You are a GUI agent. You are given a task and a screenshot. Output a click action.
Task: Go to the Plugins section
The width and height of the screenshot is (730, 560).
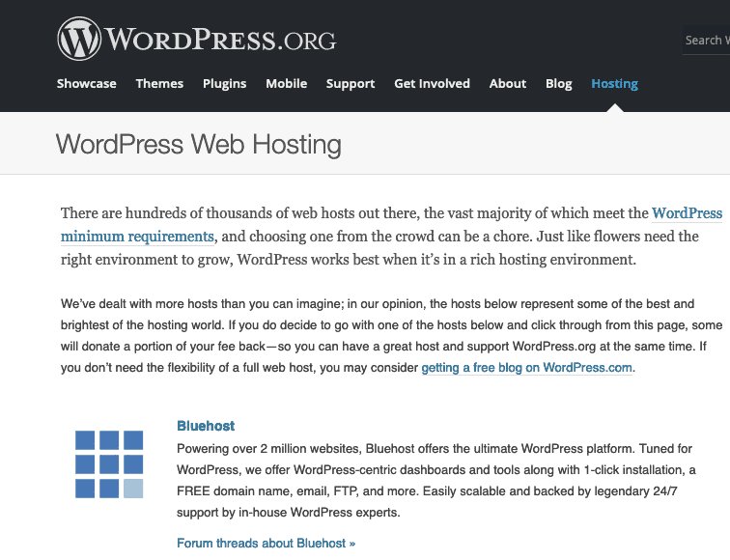[x=224, y=84]
